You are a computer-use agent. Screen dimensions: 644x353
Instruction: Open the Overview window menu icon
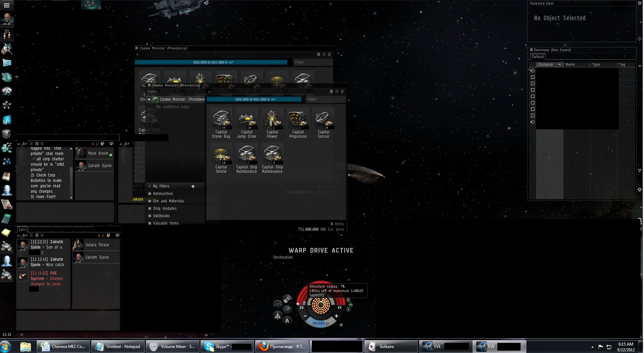point(531,50)
